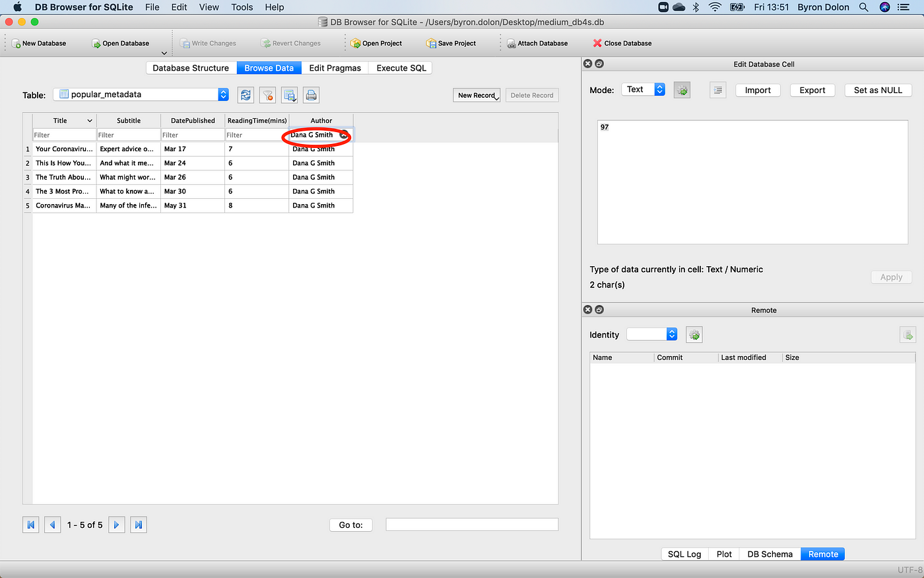Expand the toolbar overflow chevron

click(x=164, y=53)
